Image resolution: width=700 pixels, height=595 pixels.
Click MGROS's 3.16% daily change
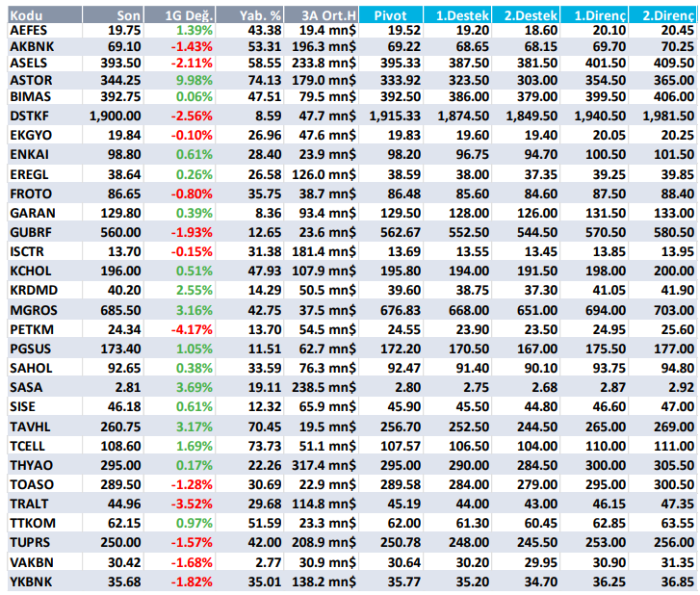(x=194, y=310)
